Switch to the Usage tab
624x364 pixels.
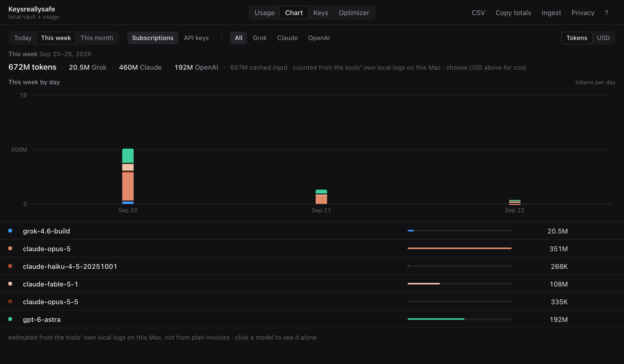(264, 13)
